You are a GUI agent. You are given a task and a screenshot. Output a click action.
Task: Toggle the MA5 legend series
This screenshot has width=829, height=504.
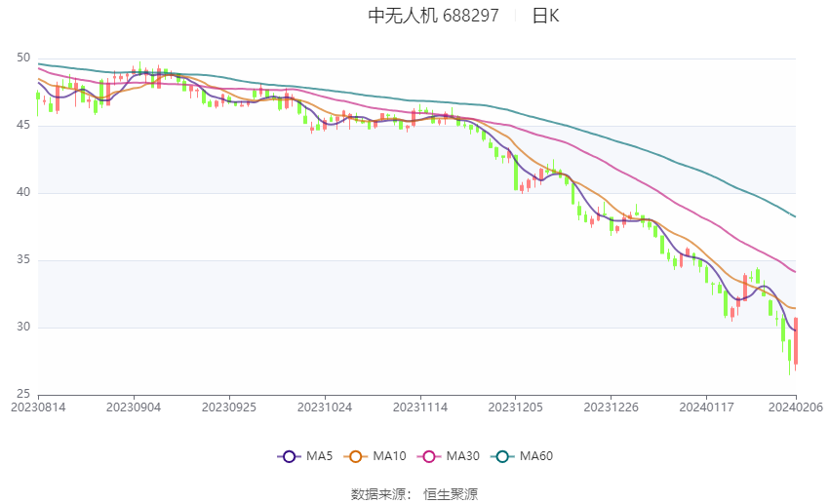[305, 456]
